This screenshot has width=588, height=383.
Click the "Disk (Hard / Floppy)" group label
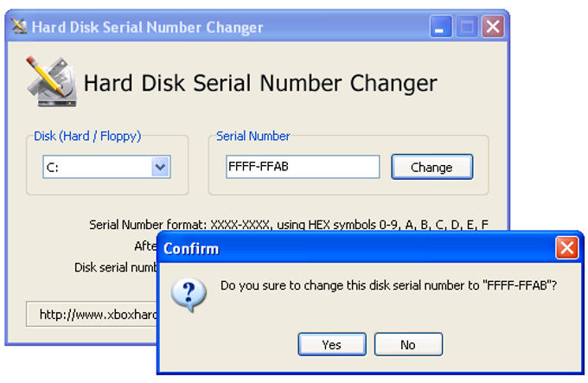(x=86, y=136)
